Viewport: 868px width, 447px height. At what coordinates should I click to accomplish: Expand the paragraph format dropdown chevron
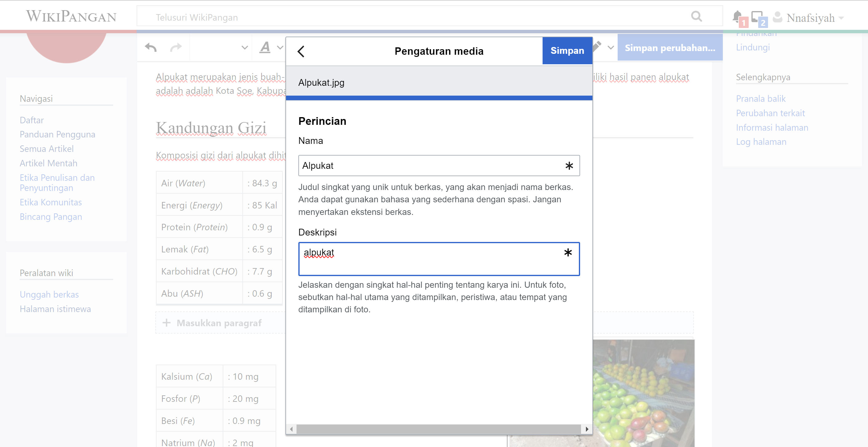[x=245, y=48]
